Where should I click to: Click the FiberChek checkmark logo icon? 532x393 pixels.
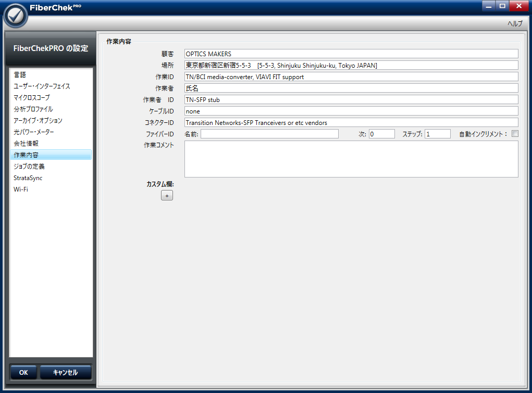point(15,15)
